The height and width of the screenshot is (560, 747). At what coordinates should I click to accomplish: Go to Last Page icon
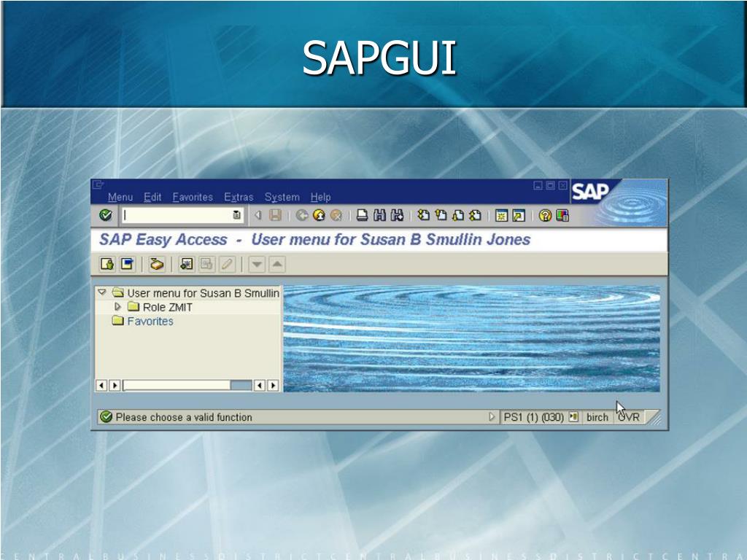tap(476, 215)
